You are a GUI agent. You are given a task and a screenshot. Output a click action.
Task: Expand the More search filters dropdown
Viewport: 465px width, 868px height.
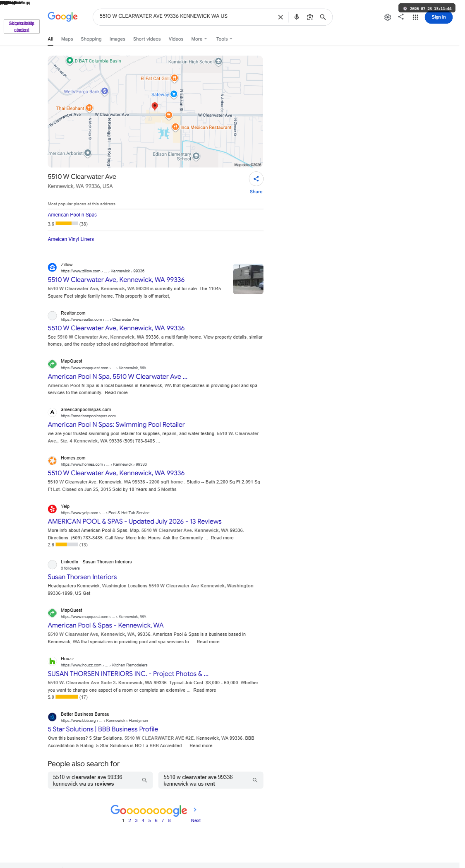point(199,39)
